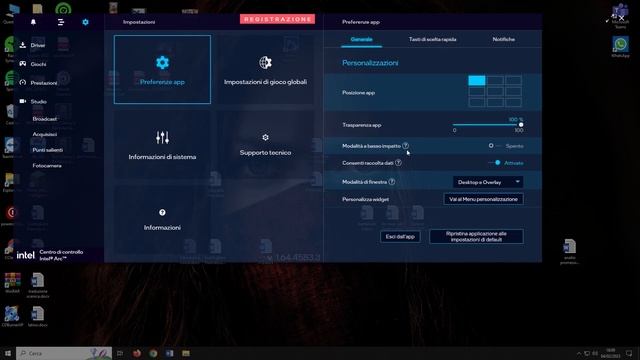Open WhatsApp desktop shortcut

click(x=620, y=47)
